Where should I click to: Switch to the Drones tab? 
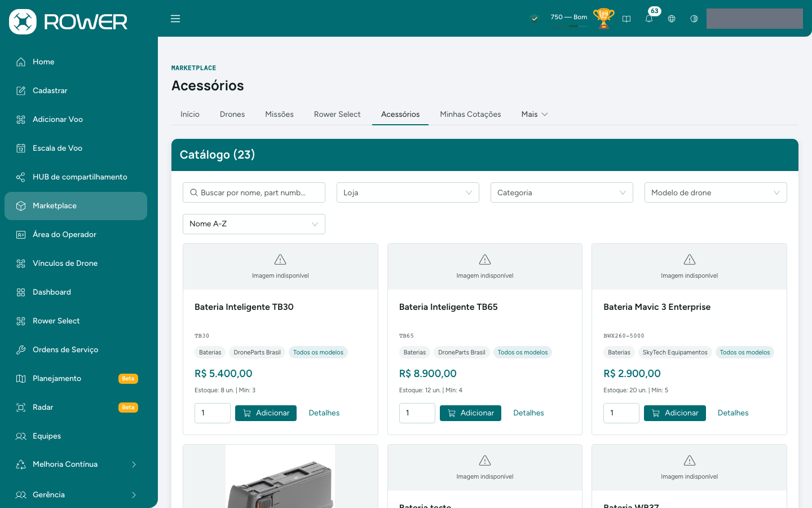232,114
